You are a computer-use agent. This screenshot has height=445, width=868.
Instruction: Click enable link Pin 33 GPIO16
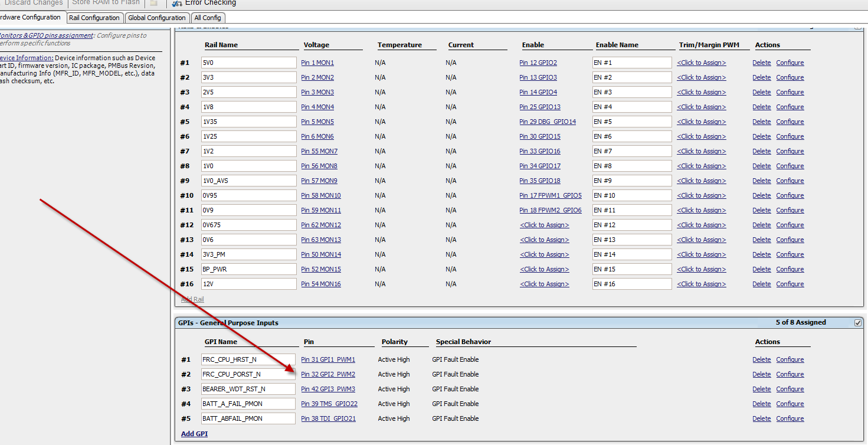tap(540, 151)
